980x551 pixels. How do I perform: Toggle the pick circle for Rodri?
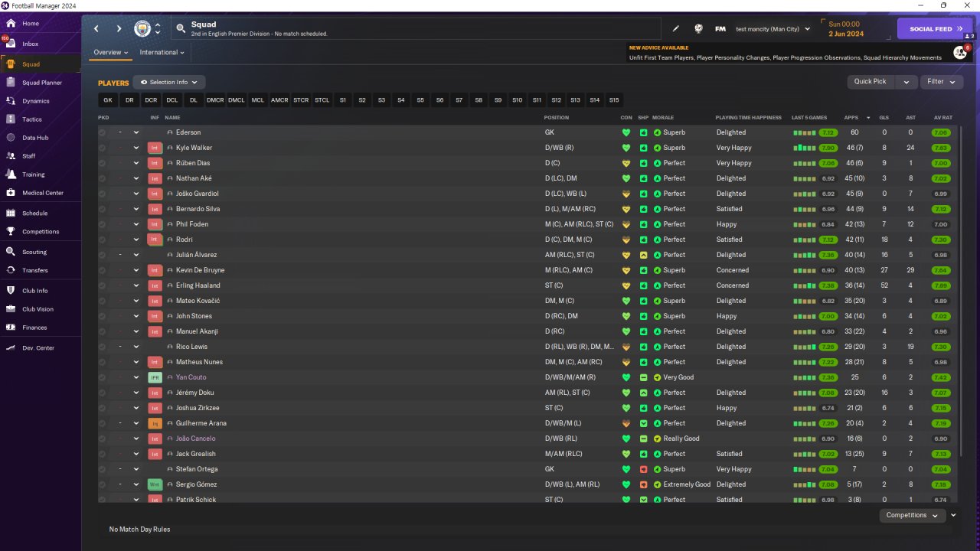[x=103, y=240]
